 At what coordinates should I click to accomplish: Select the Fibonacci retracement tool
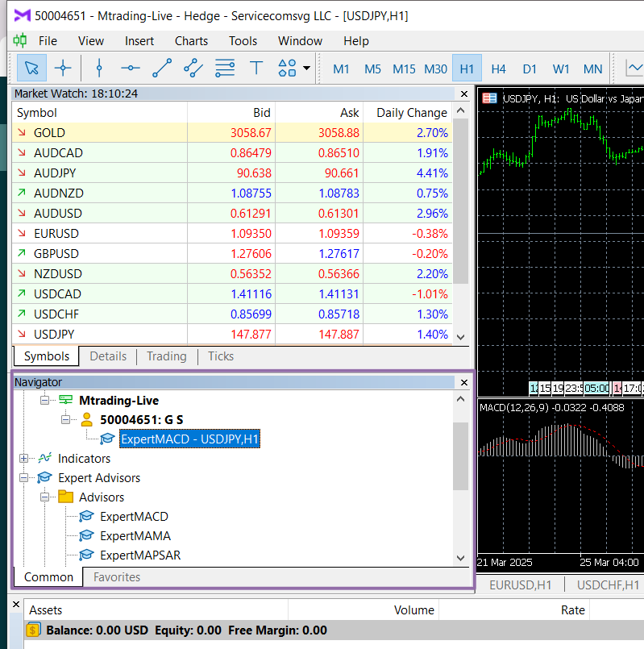click(225, 68)
